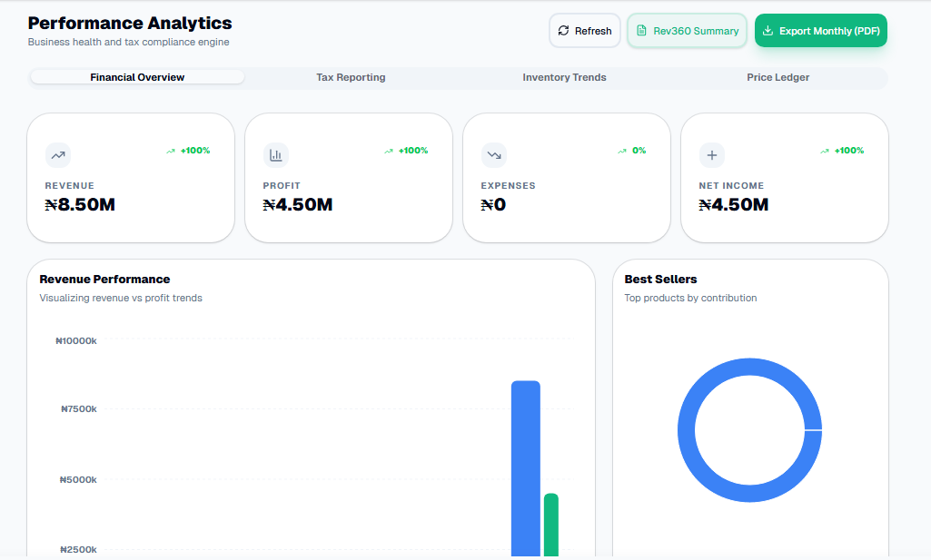The width and height of the screenshot is (931, 560).
Task: Click the Expenses value ₦0
Action: point(493,204)
